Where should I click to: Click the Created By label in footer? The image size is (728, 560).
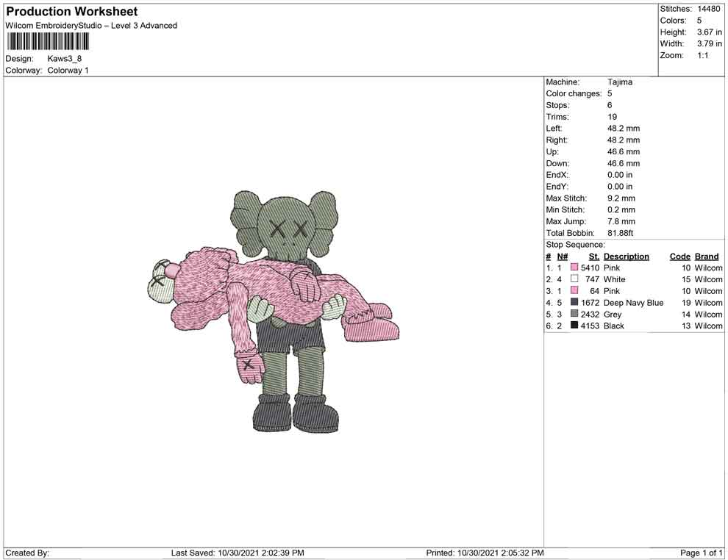click(x=27, y=553)
